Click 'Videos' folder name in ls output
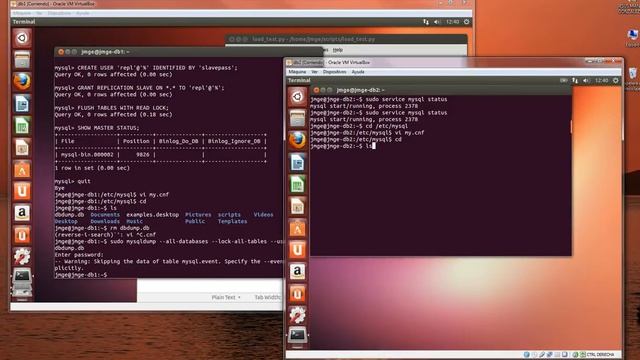 [263, 215]
